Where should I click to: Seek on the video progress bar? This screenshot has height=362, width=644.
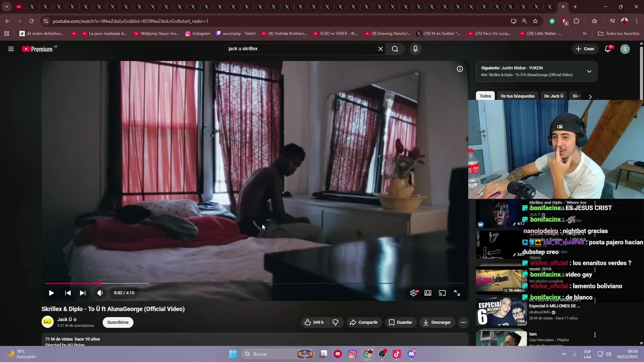(x=255, y=284)
